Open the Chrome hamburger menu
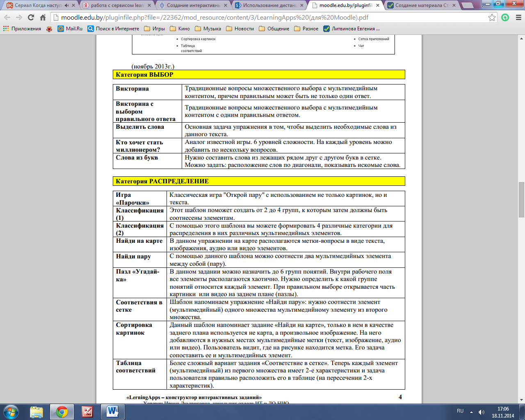The image size is (525, 420). [518, 17]
